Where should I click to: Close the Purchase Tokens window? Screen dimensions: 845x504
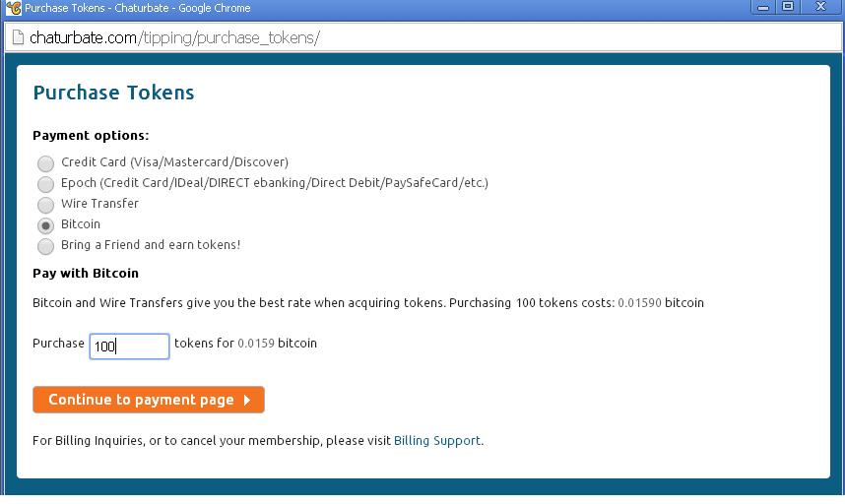[820, 7]
